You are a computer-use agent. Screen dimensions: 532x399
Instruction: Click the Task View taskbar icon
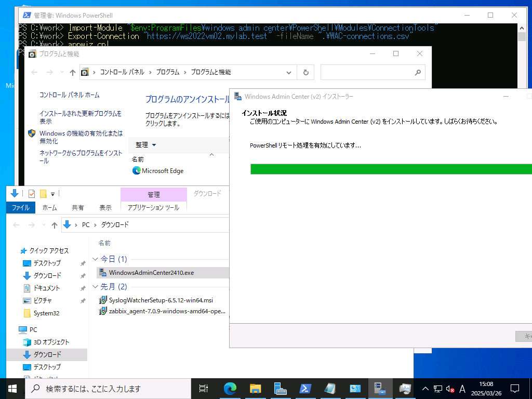(204, 389)
